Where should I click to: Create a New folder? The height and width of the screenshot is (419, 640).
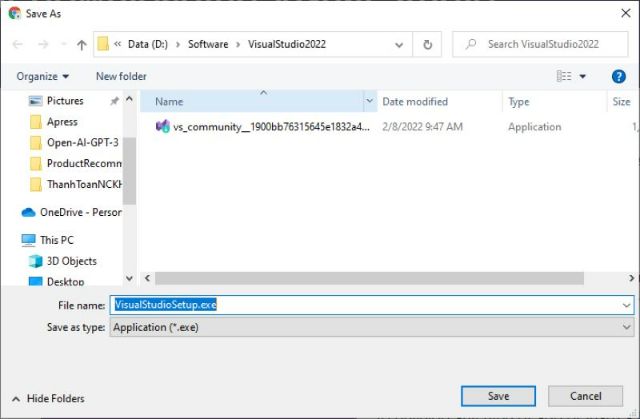coord(121,76)
